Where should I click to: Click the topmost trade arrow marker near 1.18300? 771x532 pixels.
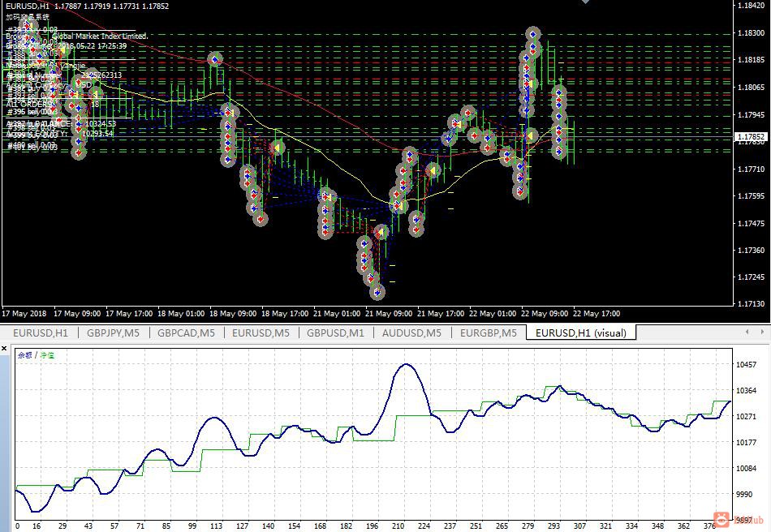532,34
